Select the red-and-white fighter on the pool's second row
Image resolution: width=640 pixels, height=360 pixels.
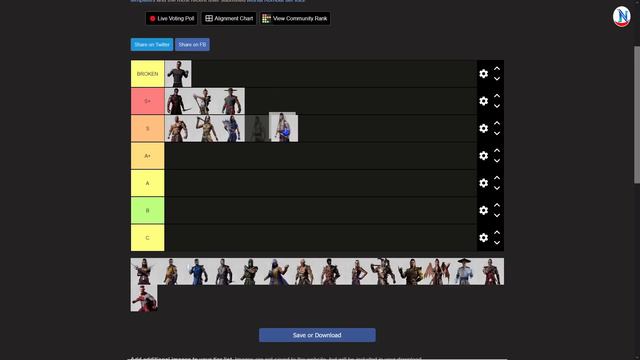[144, 298]
